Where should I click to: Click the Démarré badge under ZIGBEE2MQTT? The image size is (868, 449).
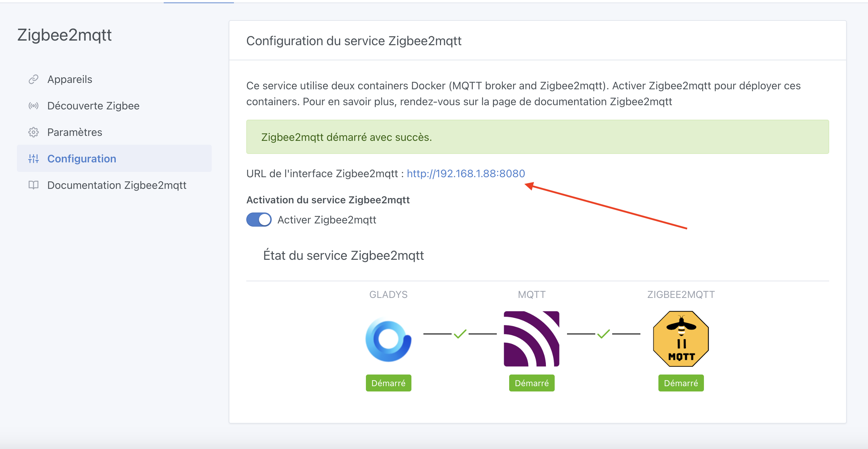(x=680, y=383)
